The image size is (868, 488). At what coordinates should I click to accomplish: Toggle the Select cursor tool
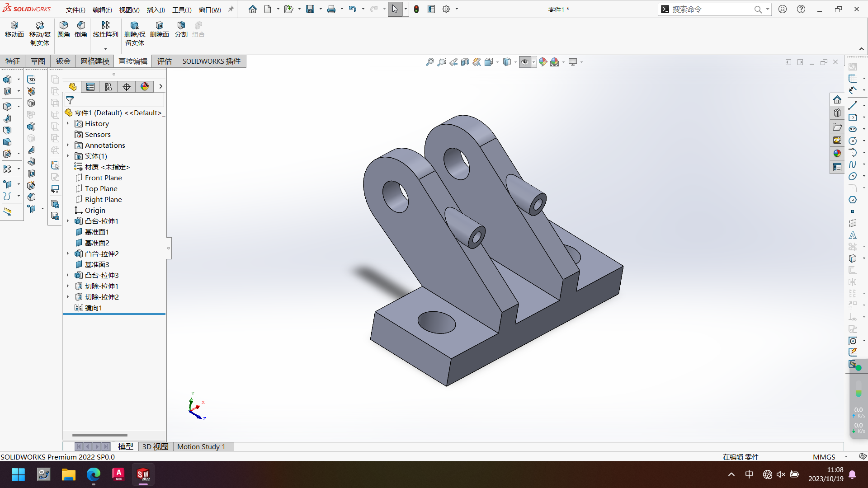tap(395, 9)
